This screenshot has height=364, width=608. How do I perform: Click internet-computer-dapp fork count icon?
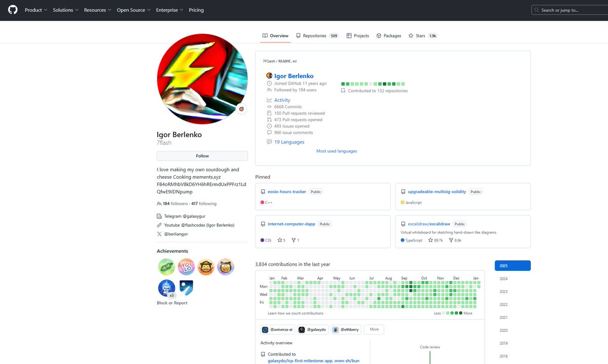point(293,240)
